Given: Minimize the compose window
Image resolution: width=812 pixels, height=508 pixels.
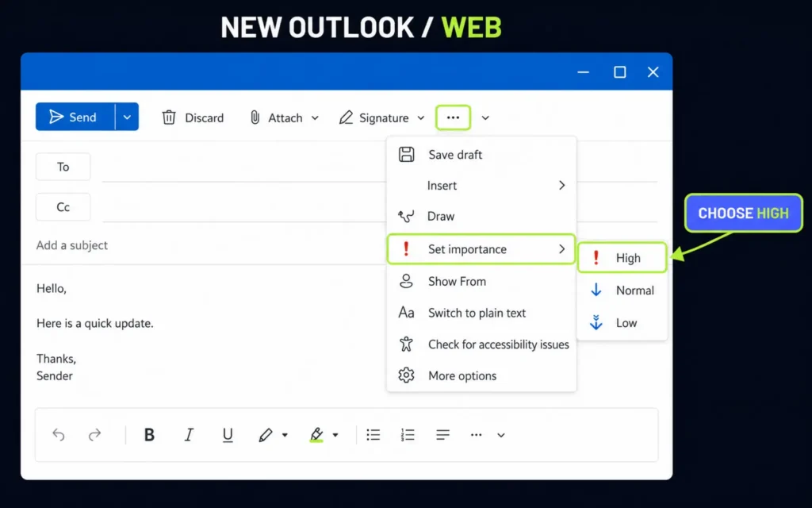Looking at the screenshot, I should tap(584, 72).
